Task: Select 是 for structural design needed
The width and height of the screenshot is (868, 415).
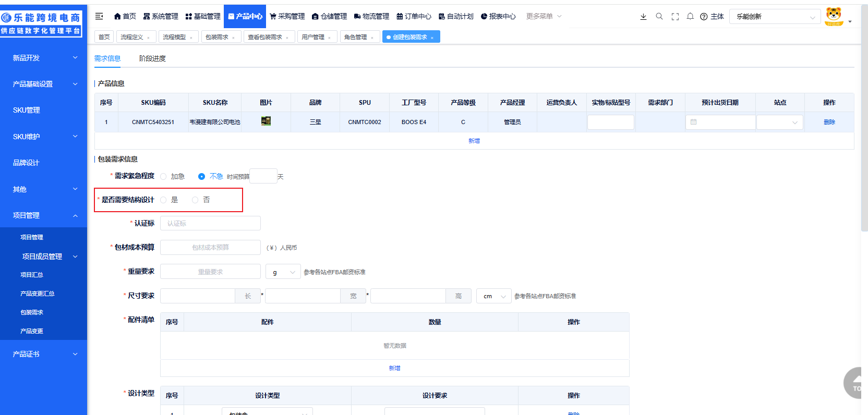Action: tap(163, 200)
